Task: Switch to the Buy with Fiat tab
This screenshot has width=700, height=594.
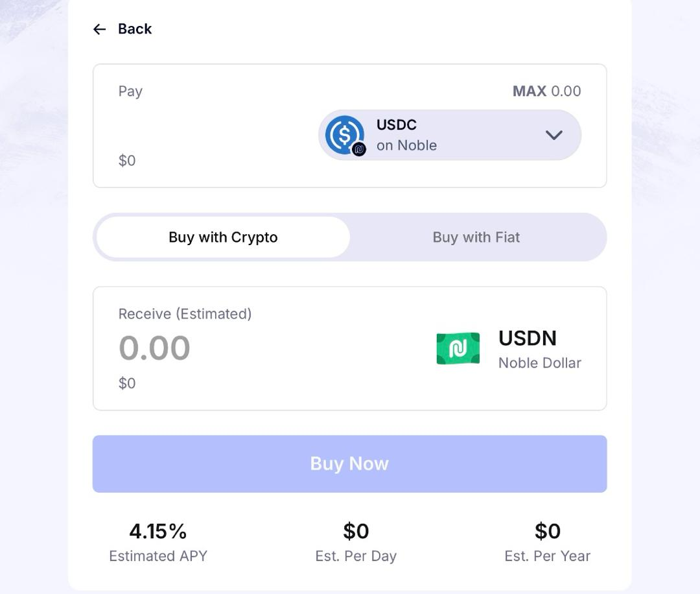Action: pyautogui.click(x=476, y=237)
